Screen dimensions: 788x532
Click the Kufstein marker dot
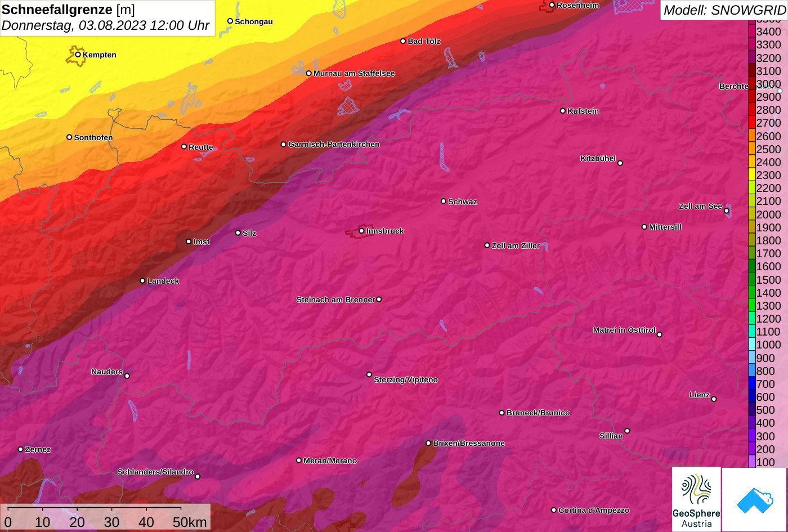[563, 111]
